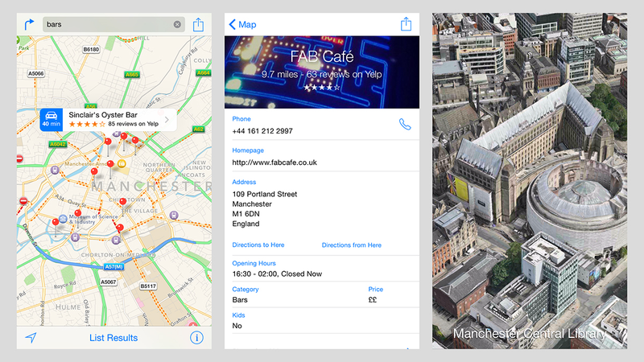Call FAB Café using the phone icon
644x362 pixels.
click(405, 125)
